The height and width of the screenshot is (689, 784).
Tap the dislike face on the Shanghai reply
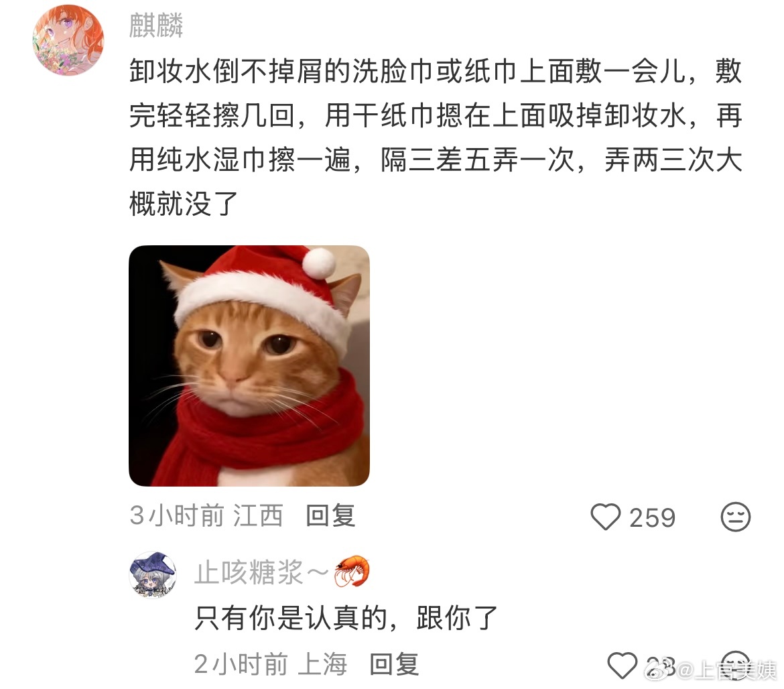[736, 666]
